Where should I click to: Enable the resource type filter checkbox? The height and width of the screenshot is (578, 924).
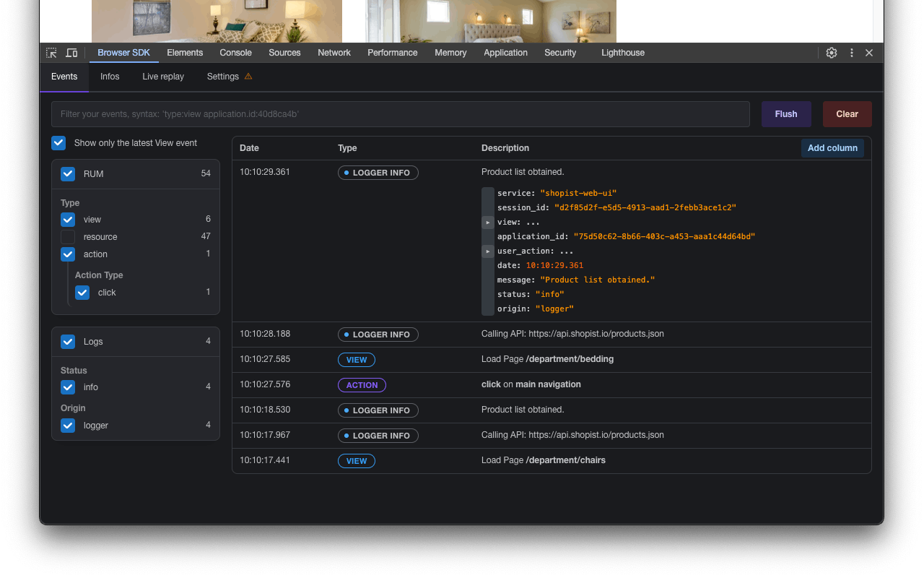point(67,237)
